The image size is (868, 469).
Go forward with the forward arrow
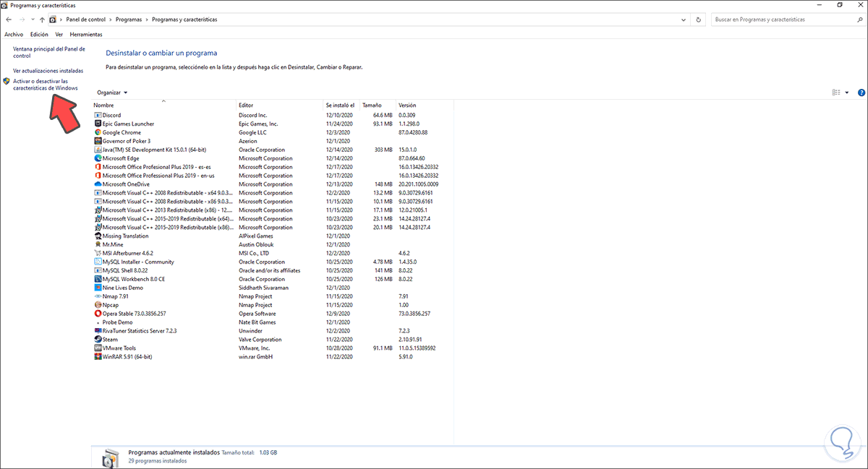22,20
